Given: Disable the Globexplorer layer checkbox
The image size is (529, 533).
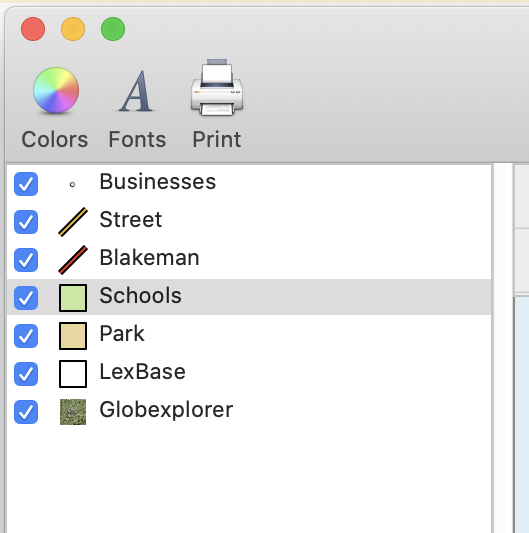Looking at the screenshot, I should (x=26, y=412).
